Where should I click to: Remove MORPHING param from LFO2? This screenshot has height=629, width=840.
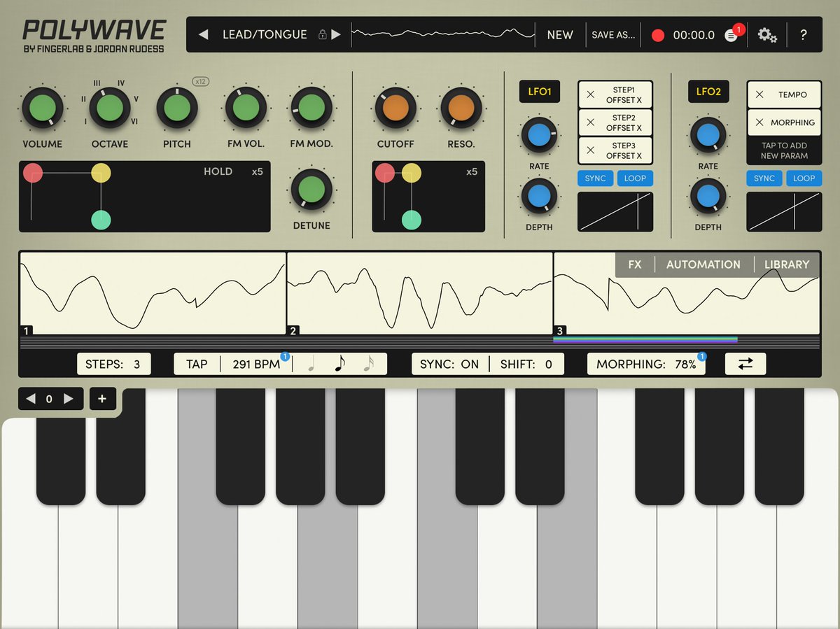click(x=759, y=122)
